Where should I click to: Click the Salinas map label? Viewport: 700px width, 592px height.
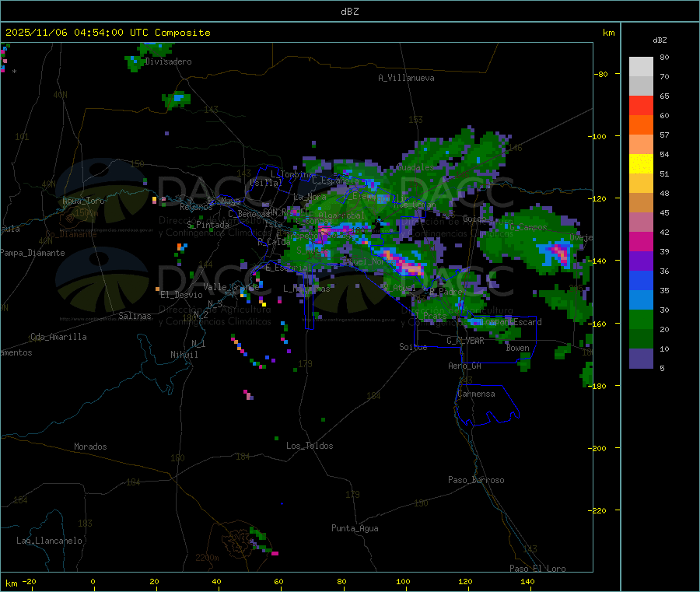point(135,316)
